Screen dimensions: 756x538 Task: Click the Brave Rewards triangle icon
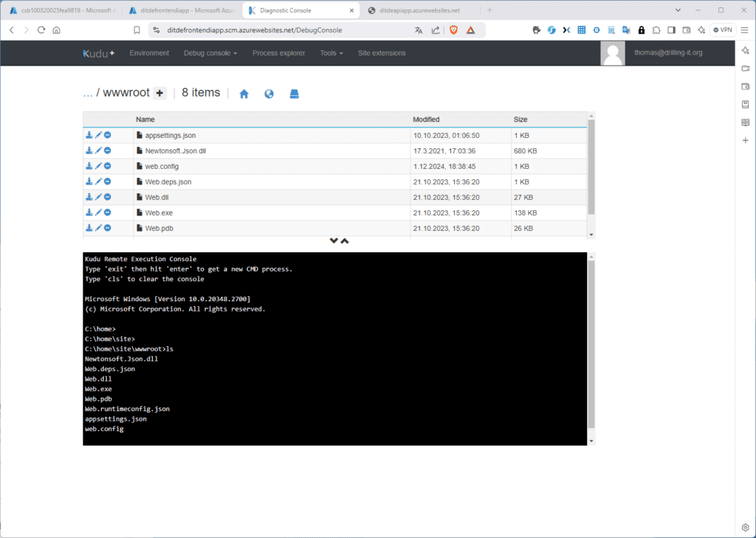coord(470,30)
